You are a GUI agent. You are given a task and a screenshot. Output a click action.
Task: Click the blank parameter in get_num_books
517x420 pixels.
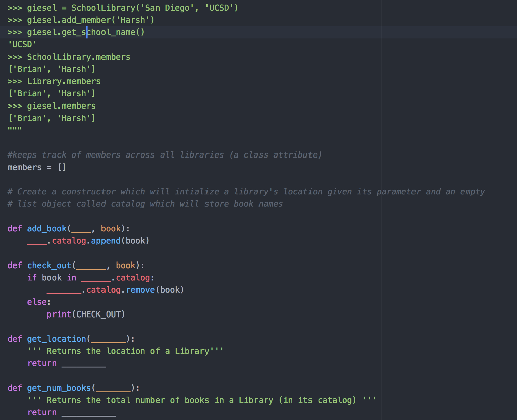click(x=114, y=388)
